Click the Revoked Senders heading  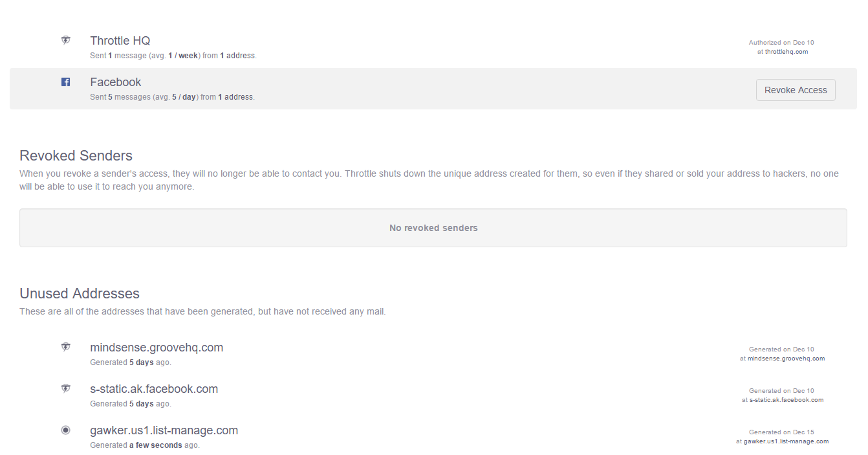[x=76, y=156]
